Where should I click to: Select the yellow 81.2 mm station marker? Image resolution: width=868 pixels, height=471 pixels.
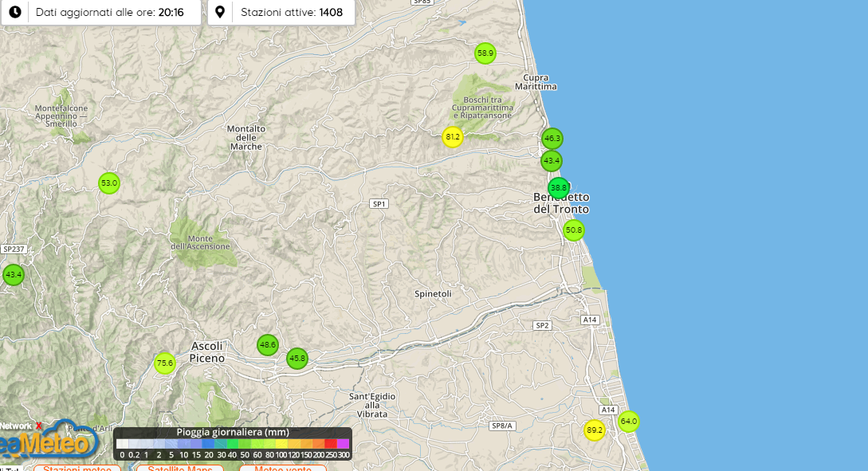453,137
